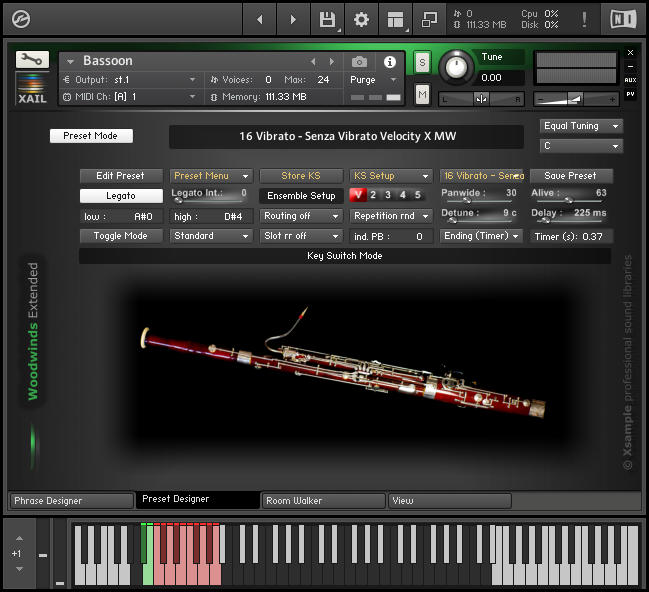Mute the Bassoon instrument with M
Image resolution: width=649 pixels, height=592 pixels.
[x=422, y=95]
